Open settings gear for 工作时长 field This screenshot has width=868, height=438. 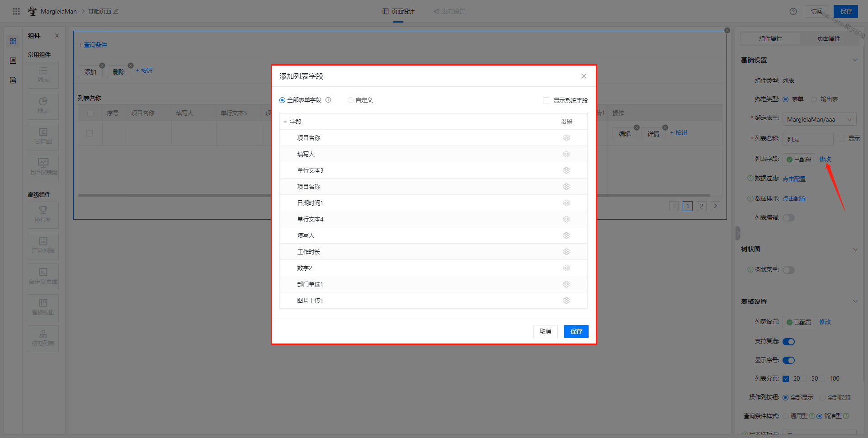[566, 252]
